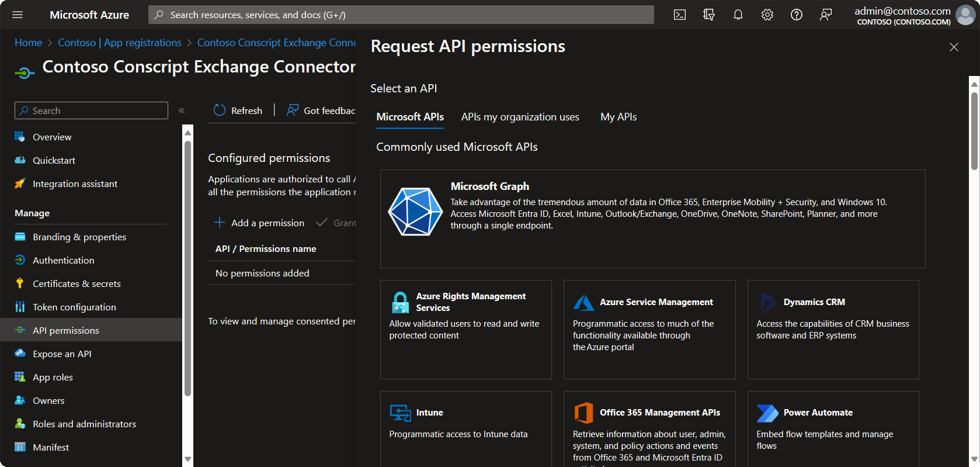This screenshot has height=467, width=980.
Task: Select Office 365 Management APIs card
Action: pyautogui.click(x=649, y=429)
